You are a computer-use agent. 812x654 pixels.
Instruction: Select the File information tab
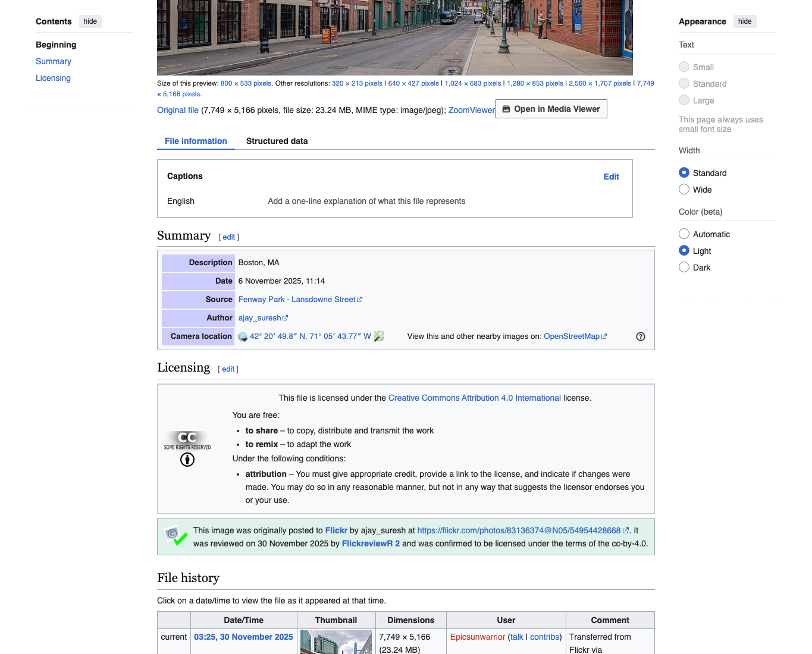point(196,141)
